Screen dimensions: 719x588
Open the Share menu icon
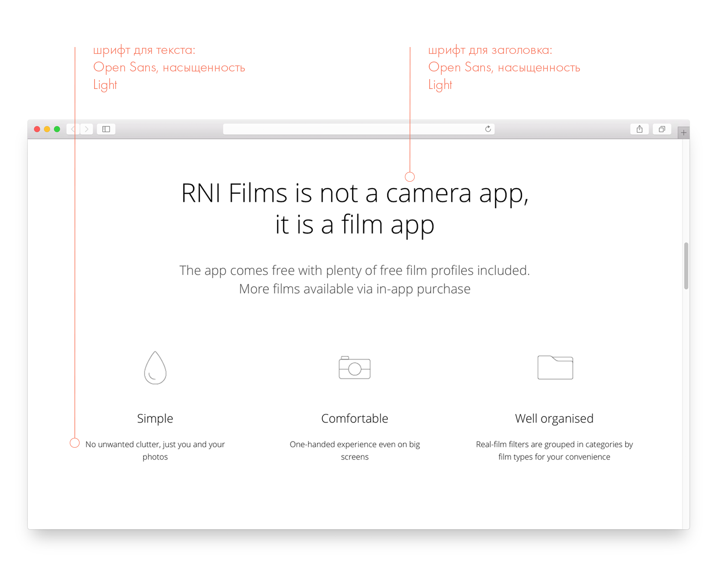click(x=639, y=129)
